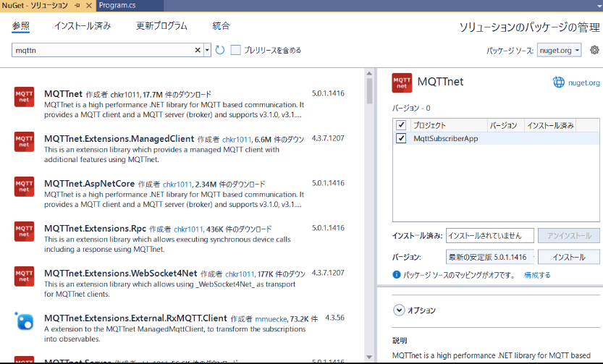Screen dimensions: 603x364
Task: Open the nuget.org package source dropdown
Action: click(559, 51)
